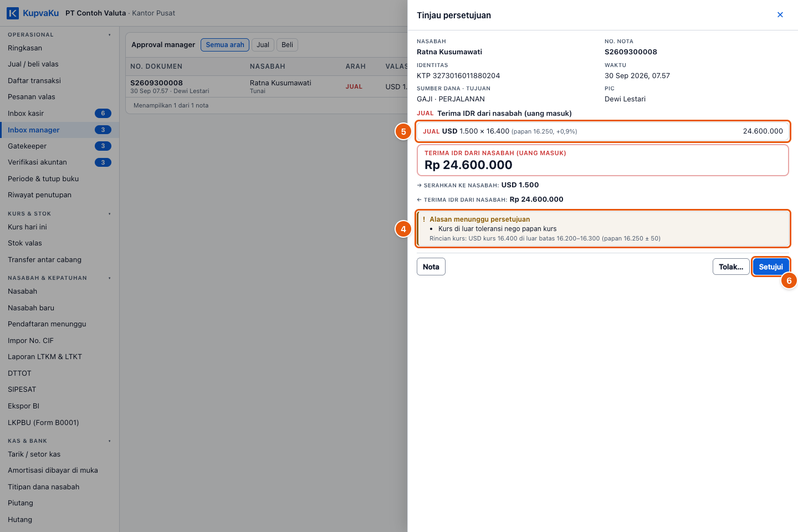
Task: Open Laporan LTKM & LTKT
Action: (x=60, y=357)
